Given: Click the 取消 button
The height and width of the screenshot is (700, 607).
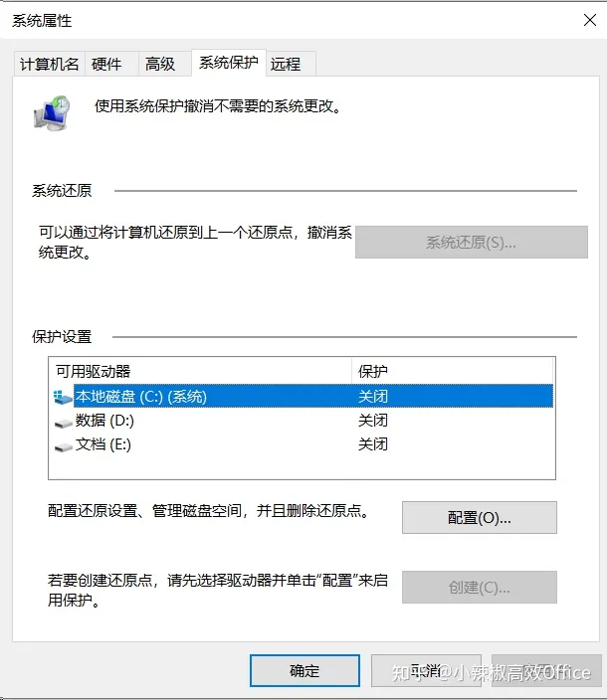Looking at the screenshot, I should (x=426, y=670).
